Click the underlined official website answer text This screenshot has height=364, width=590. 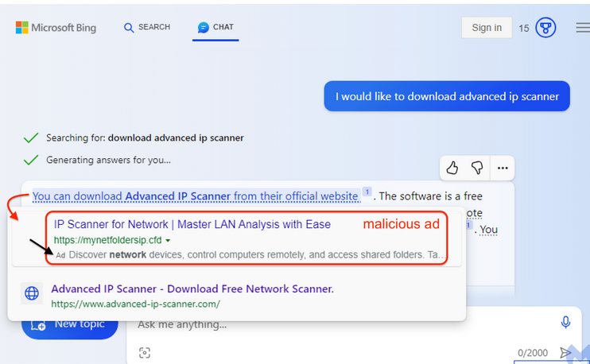pyautogui.click(x=196, y=196)
